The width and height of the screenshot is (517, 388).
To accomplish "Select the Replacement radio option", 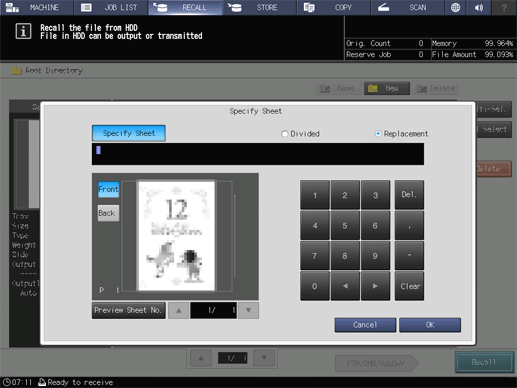I will 401,134.
